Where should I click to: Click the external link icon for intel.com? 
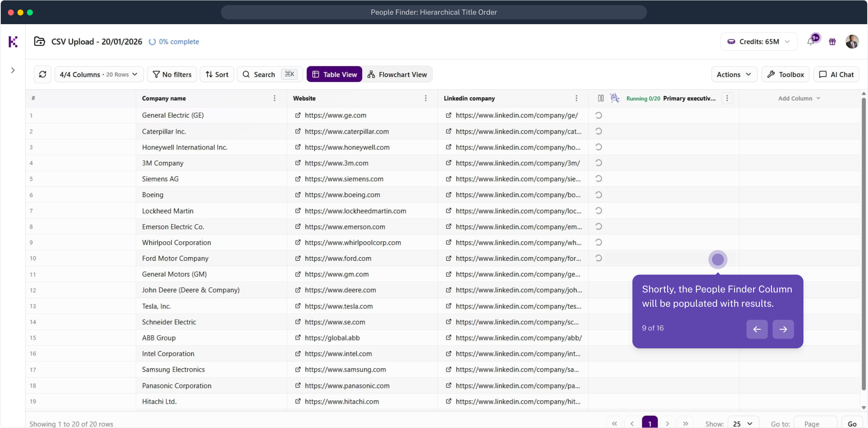[x=298, y=353]
